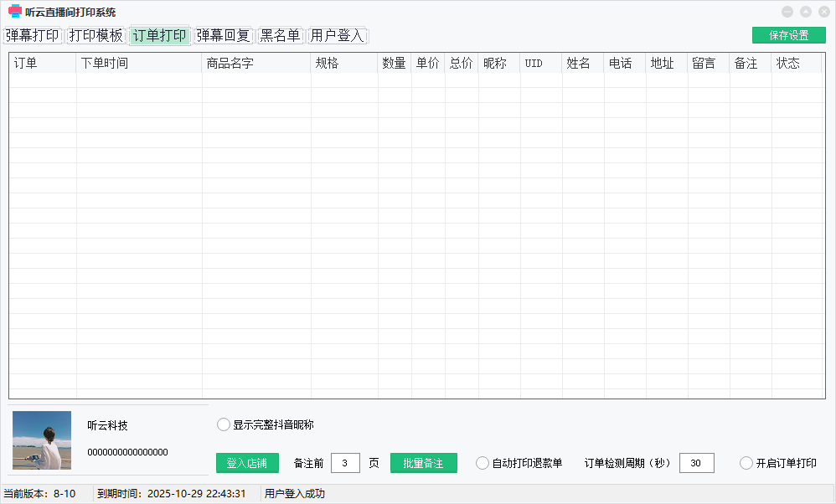Viewport: 836px width, 504px height.
Task: Click the 批量备注 button
Action: [x=423, y=463]
